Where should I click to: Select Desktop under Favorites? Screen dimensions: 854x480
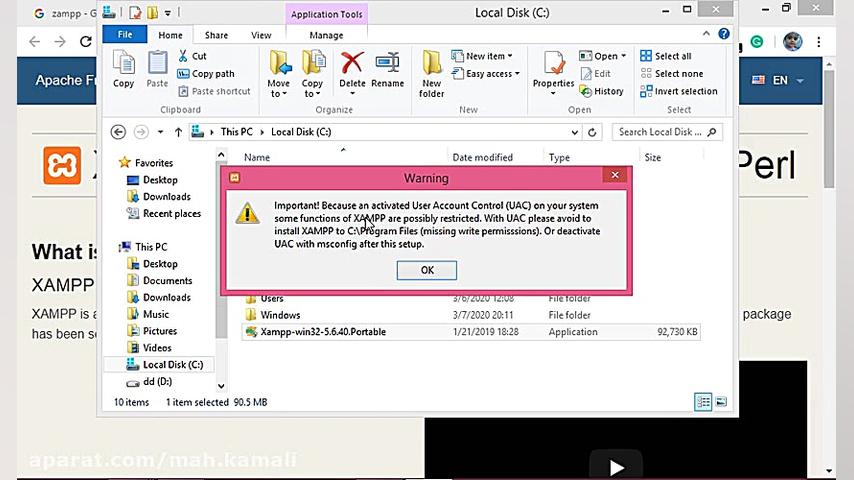tap(152, 180)
